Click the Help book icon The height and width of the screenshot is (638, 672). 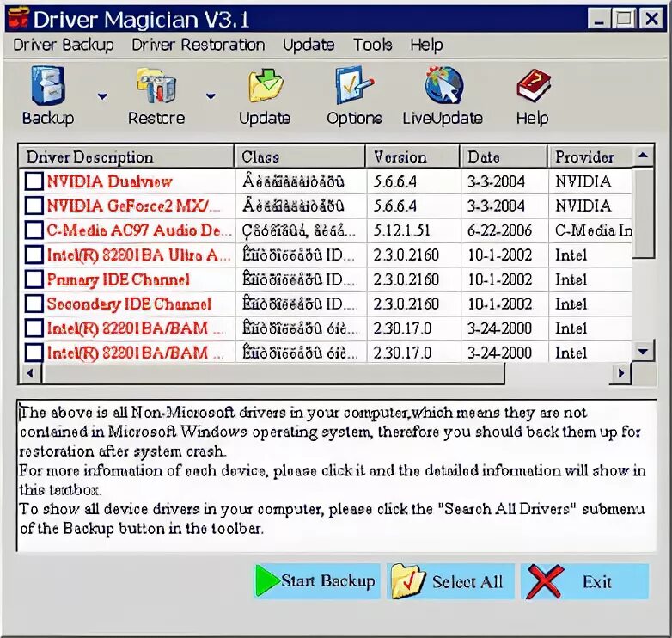(x=533, y=85)
